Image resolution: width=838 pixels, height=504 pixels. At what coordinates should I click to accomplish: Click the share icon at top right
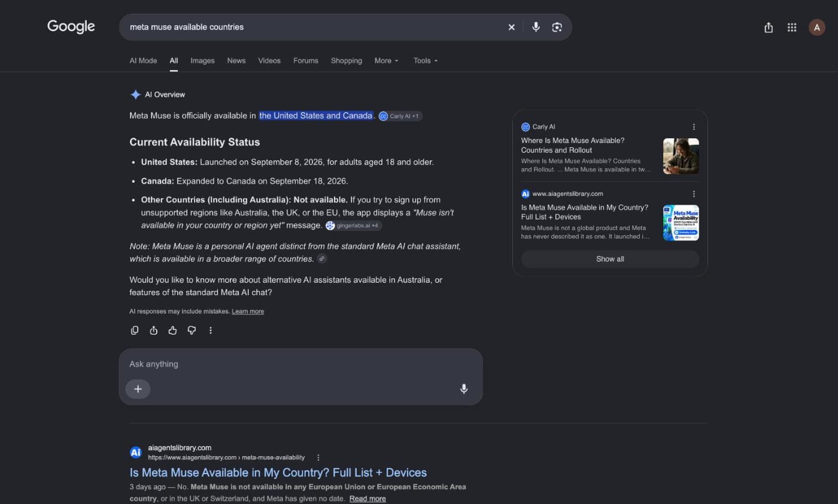[x=769, y=27]
